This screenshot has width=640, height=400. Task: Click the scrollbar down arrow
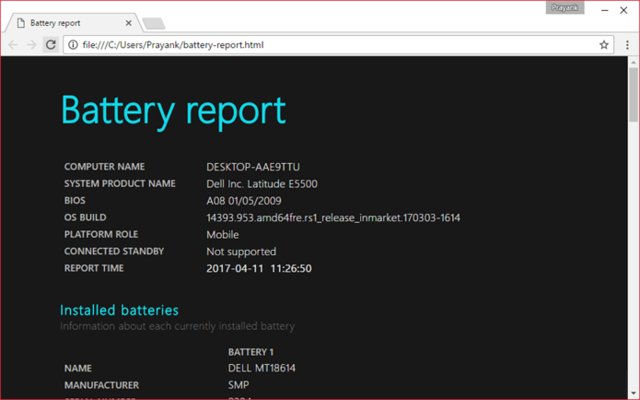pyautogui.click(x=632, y=392)
